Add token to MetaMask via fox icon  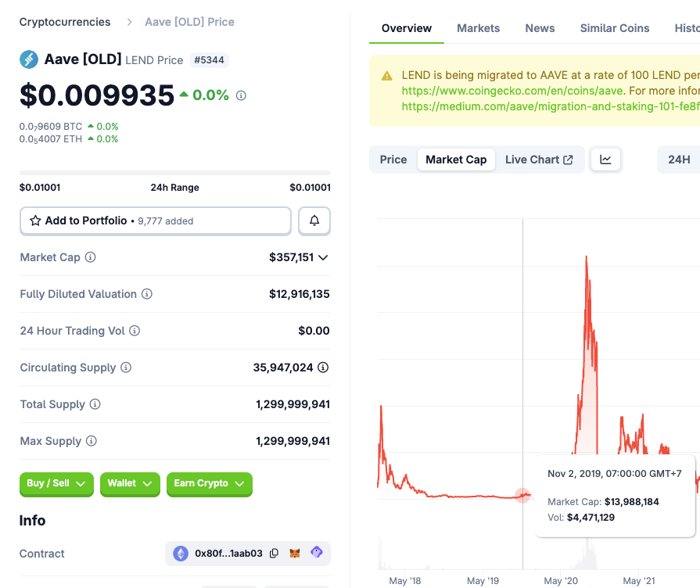[295, 553]
